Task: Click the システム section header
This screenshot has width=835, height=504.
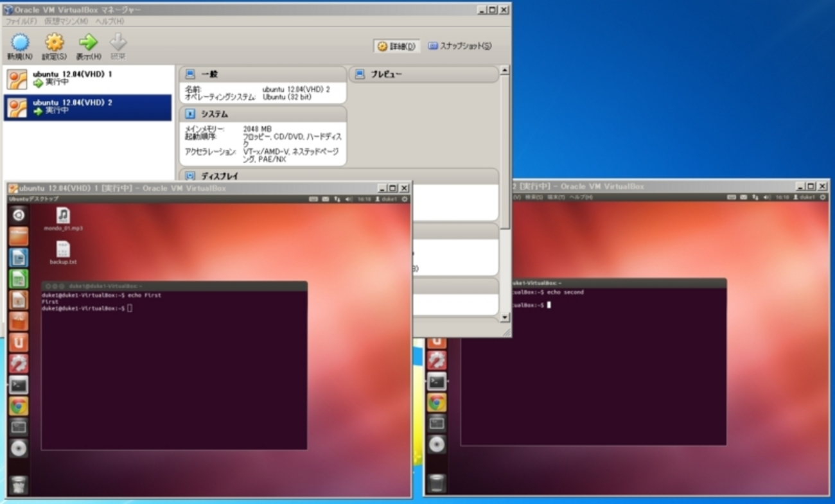Action: pyautogui.click(x=263, y=114)
